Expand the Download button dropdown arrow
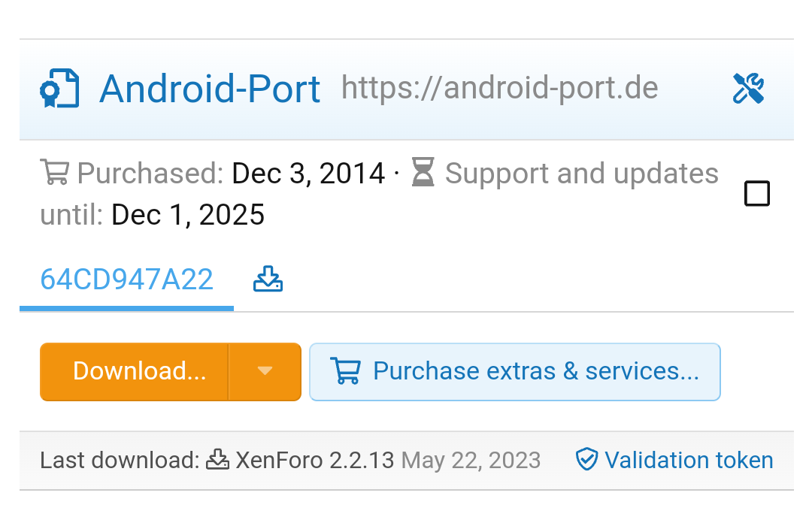This screenshot has width=812, height=526. pos(265,371)
